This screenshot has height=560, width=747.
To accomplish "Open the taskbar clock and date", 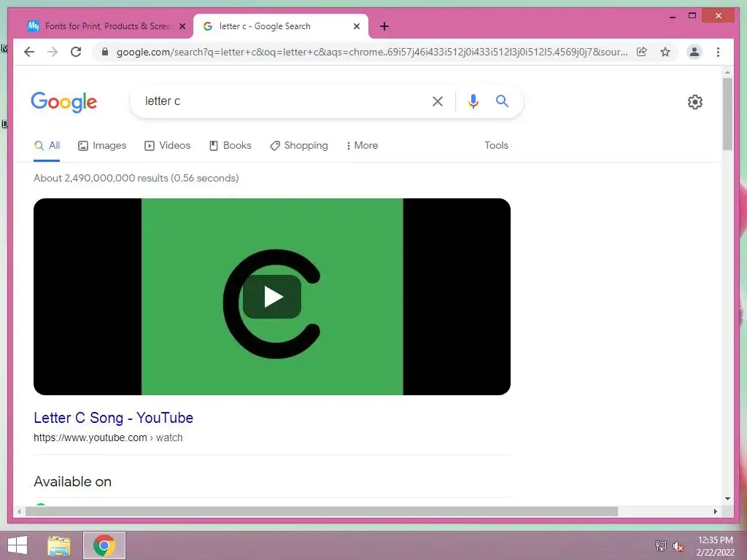I will [x=715, y=546].
